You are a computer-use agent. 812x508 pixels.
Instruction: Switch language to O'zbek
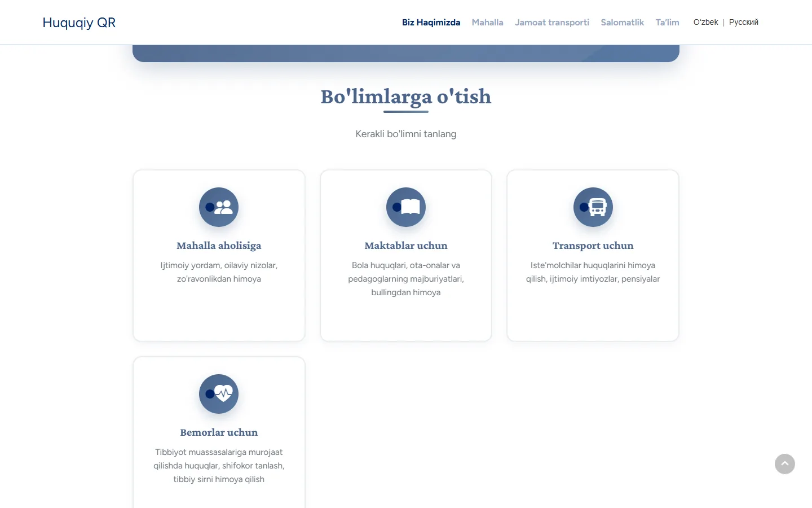click(705, 22)
